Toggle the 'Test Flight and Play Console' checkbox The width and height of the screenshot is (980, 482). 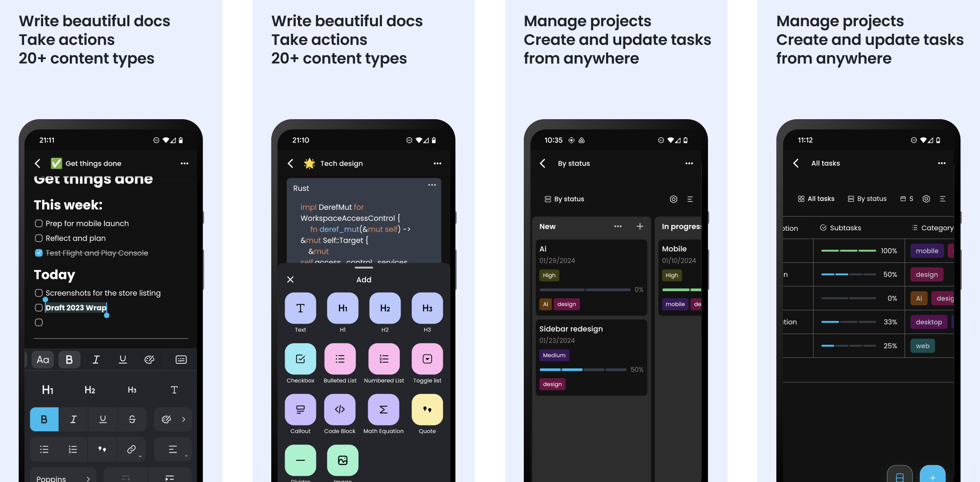(39, 253)
